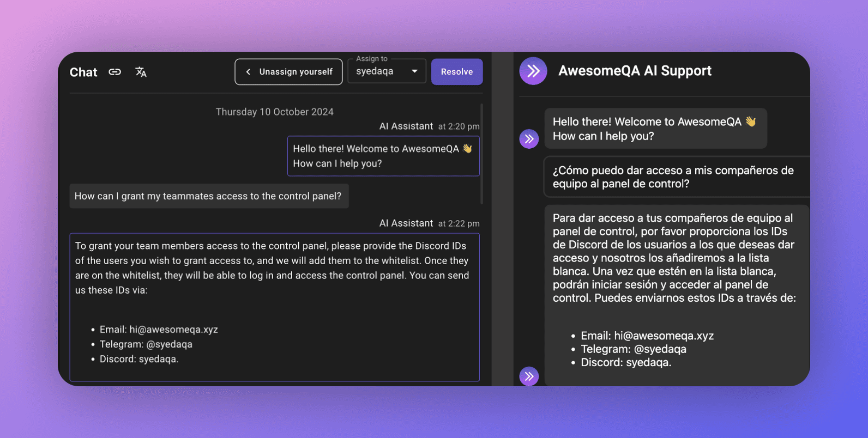
Task: Click the bot avatar below the Spanish reply
Action: [x=529, y=376]
